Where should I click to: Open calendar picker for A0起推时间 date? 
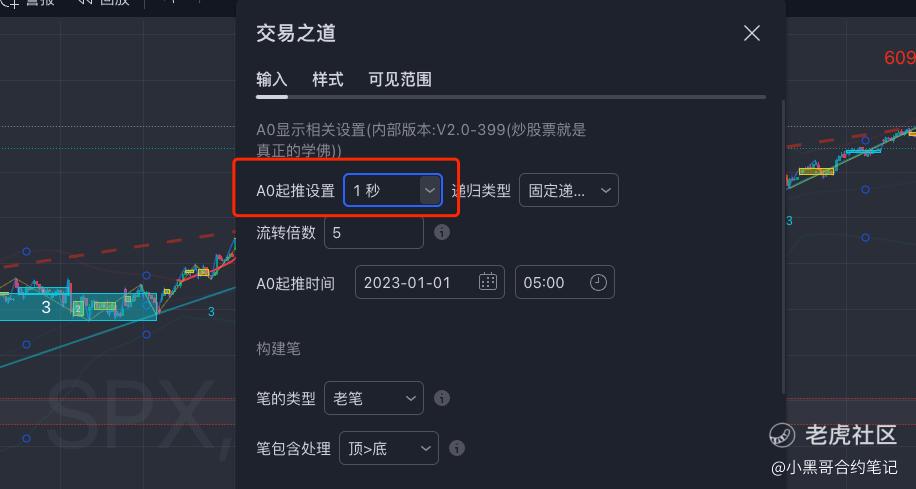tap(488, 283)
